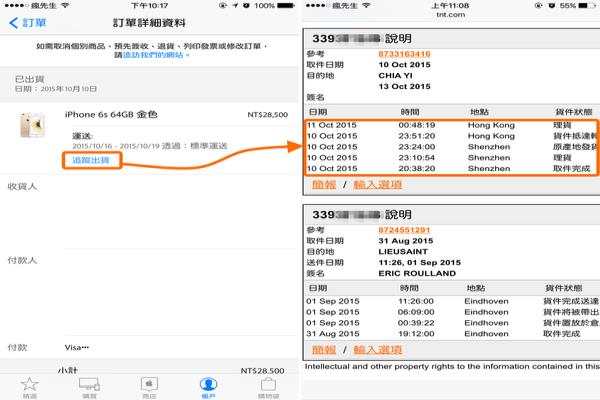Tap the gold iPhone 6s thumbnail
The image size is (600, 400).
32,125
